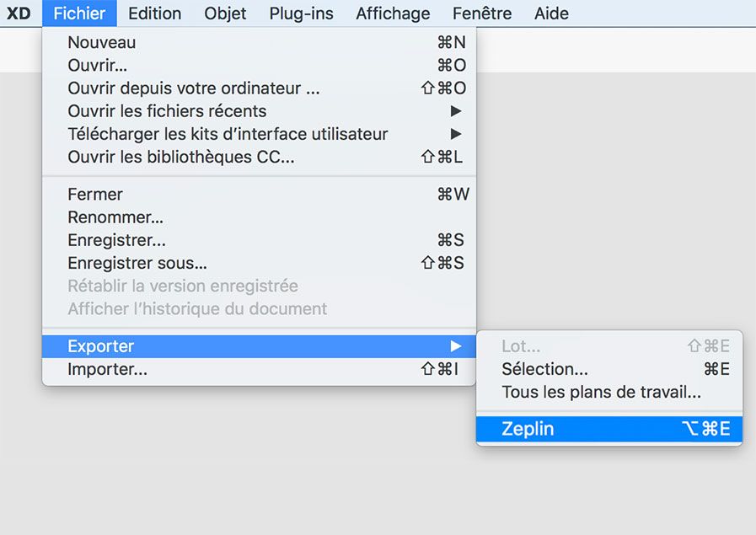Open the Fenêtre menu
The image size is (756, 535).
coord(481,13)
